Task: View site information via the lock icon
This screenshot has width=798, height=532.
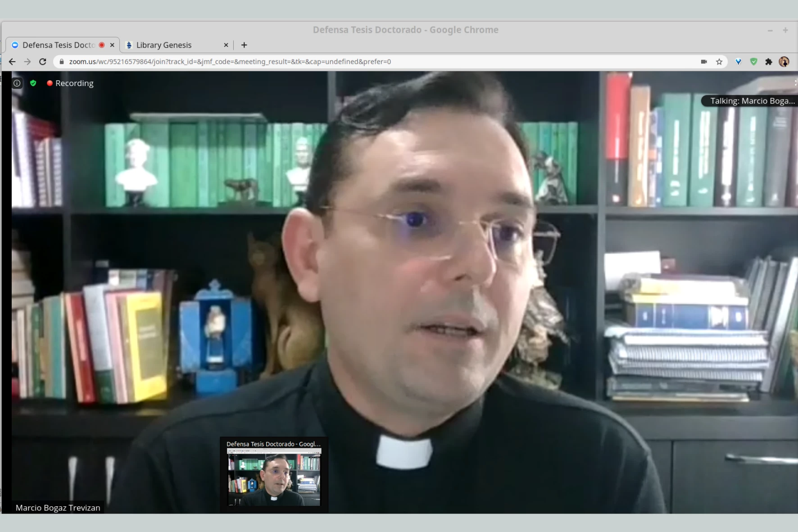Action: pyautogui.click(x=62, y=62)
